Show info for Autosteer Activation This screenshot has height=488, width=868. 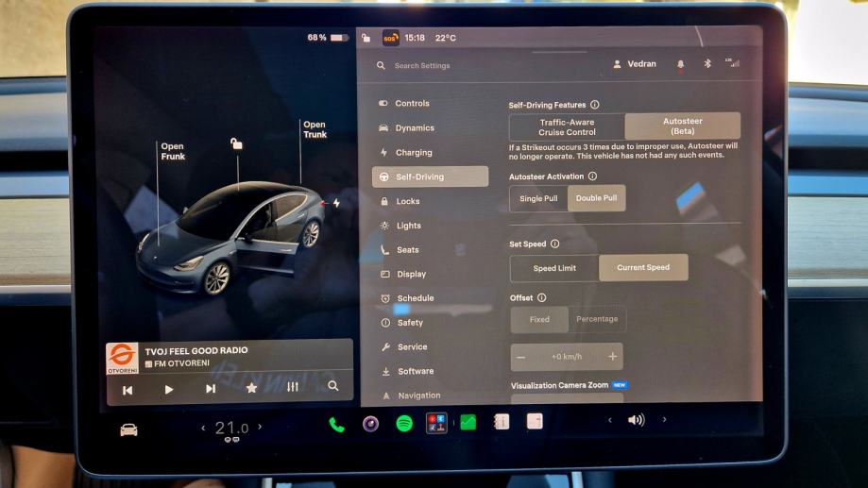(592, 176)
